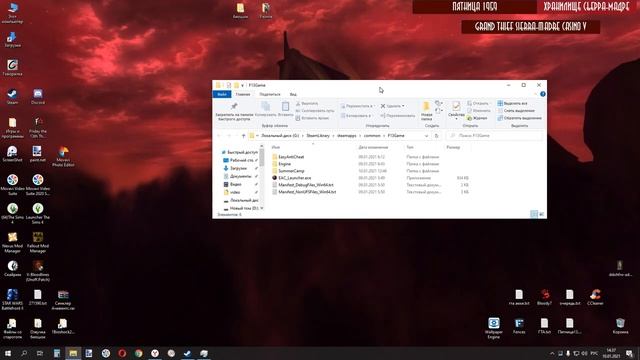
Task: Collapse the ribbon with the chevron
Action: (x=535, y=94)
